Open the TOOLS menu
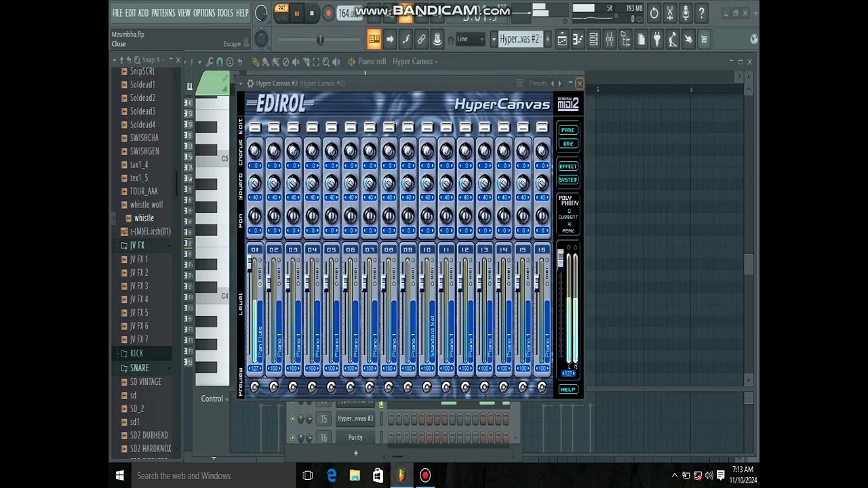 225,13
